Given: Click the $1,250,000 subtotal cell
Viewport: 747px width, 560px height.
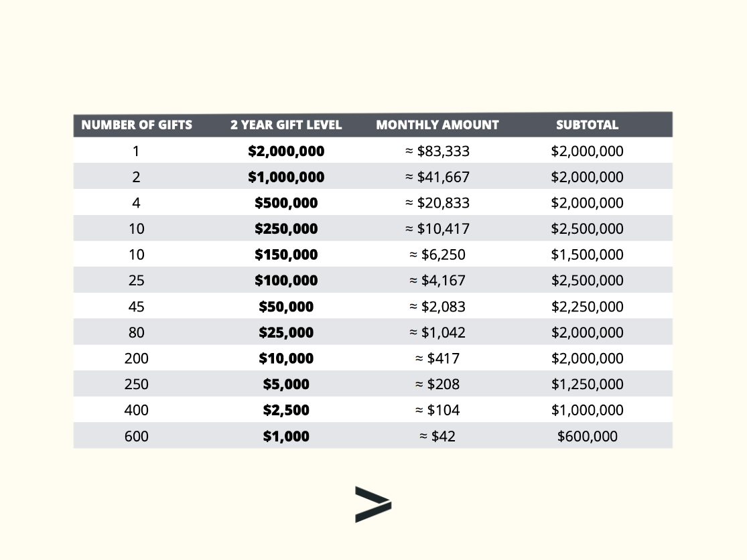Looking at the screenshot, I should pos(587,384).
